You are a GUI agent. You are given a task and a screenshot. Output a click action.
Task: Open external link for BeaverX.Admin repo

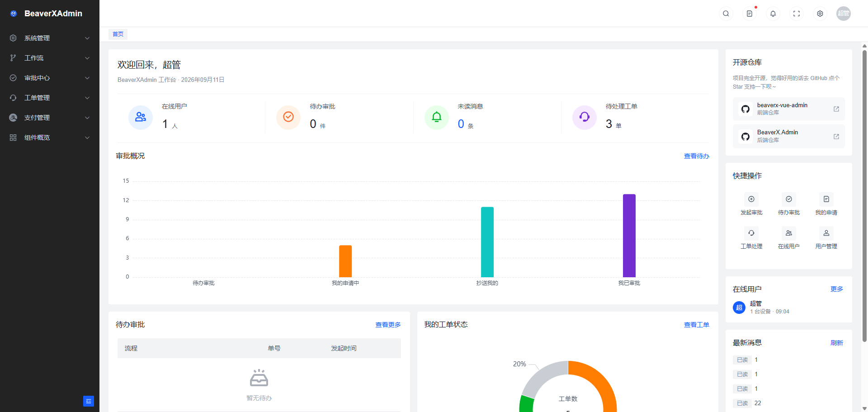click(836, 137)
